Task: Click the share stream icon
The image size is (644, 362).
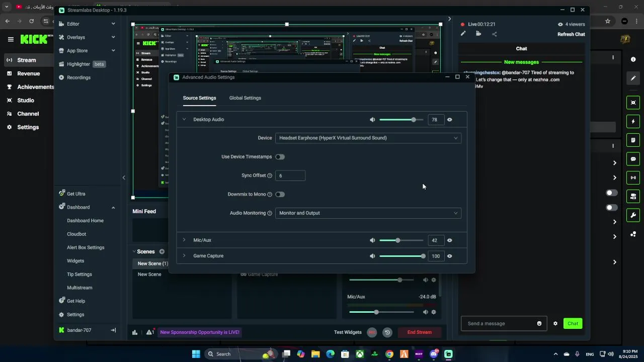Action: click(495, 34)
